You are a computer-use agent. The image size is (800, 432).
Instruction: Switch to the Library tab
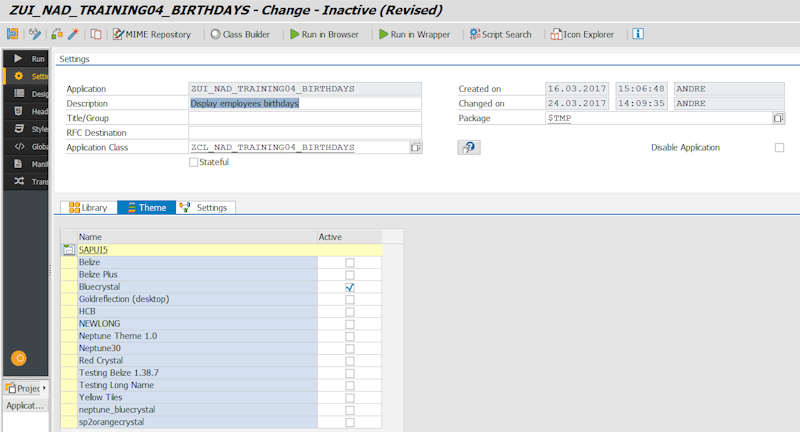click(x=87, y=207)
